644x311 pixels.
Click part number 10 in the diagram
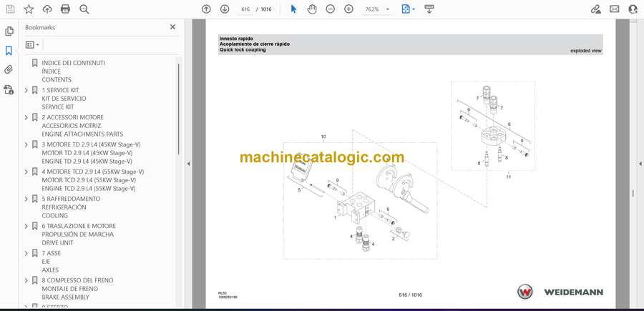coord(323,137)
